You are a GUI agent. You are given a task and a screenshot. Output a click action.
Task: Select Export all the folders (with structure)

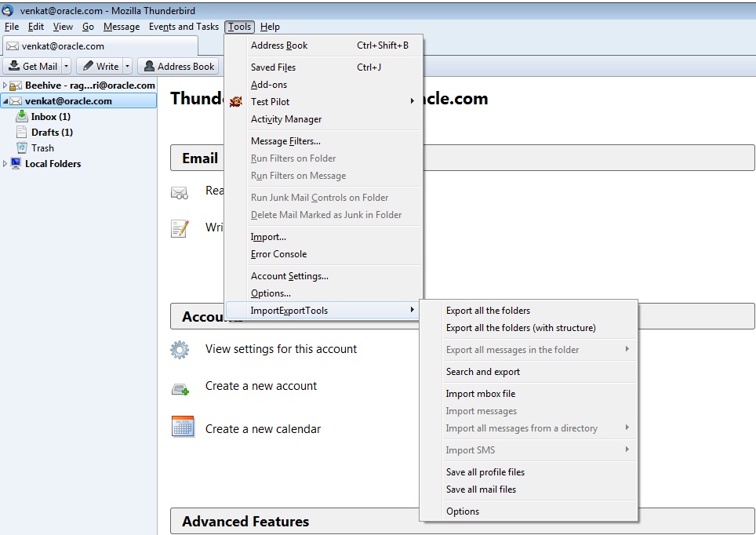click(x=529, y=328)
